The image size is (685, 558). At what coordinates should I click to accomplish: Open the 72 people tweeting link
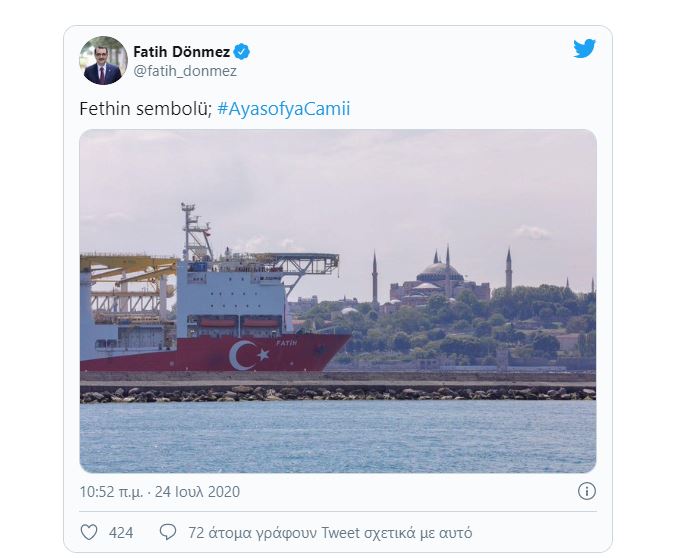tap(330, 533)
